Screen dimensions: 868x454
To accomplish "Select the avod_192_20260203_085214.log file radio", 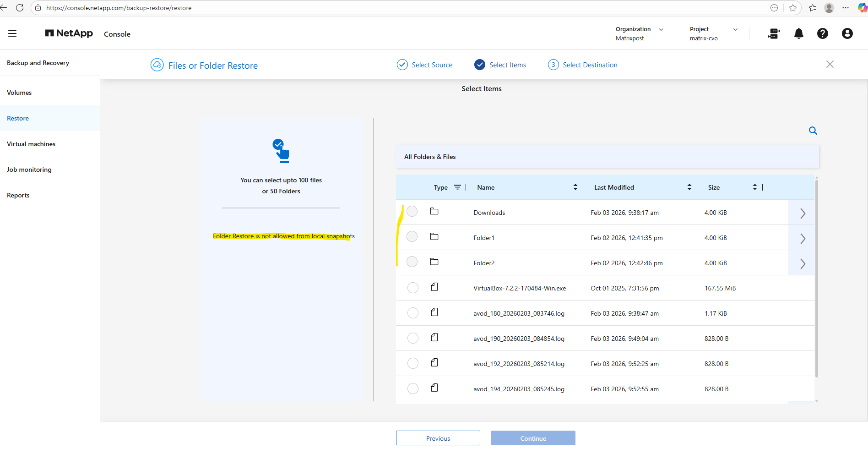I will click(x=412, y=363).
